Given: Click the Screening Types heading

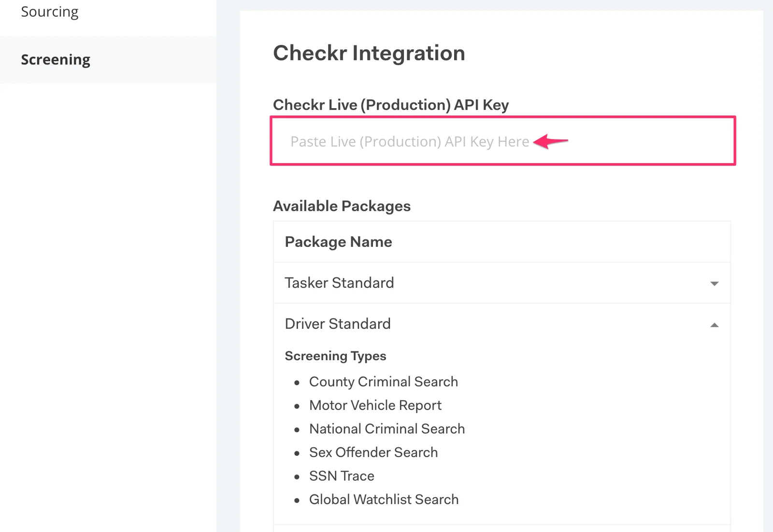Looking at the screenshot, I should (335, 356).
